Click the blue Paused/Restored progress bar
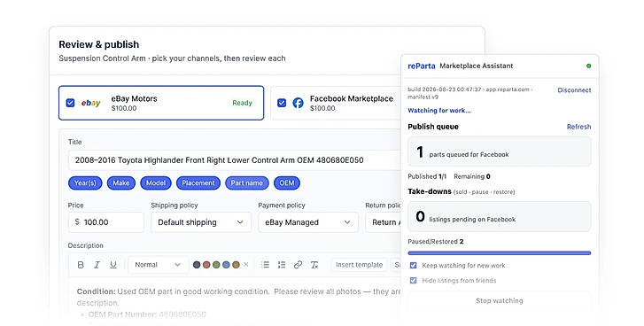The image size is (644, 326). pyautogui.click(x=500, y=253)
